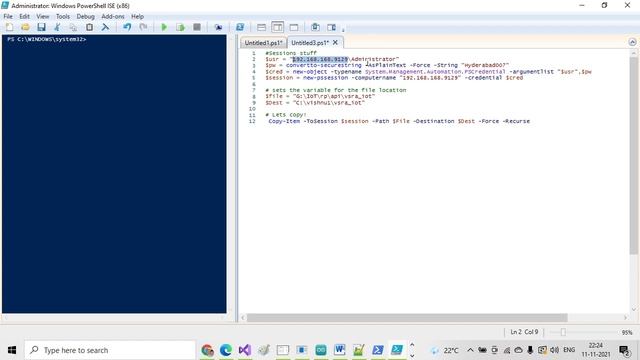
Task: Show script pane on top layout
Action: 261,27
